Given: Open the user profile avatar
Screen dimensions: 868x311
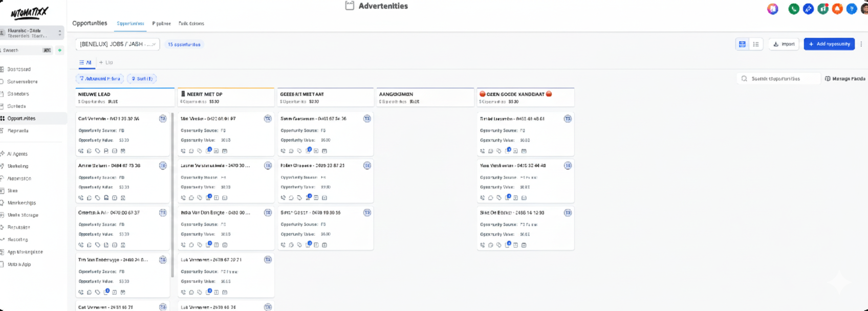Looking at the screenshot, I should 864,9.
